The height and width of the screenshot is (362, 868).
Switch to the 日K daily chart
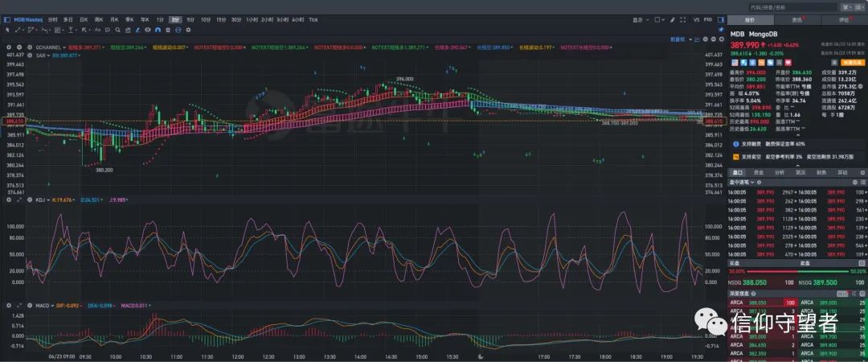pyautogui.click(x=84, y=20)
